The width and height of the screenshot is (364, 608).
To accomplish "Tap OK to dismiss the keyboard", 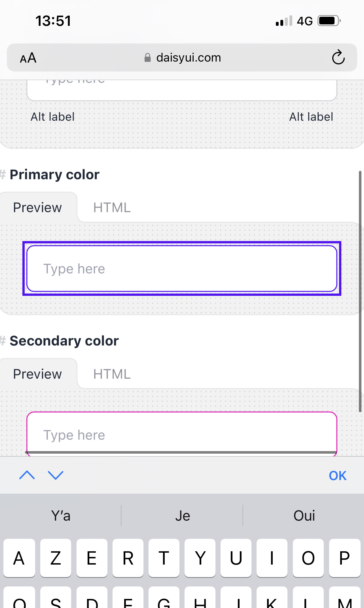I will click(337, 475).
